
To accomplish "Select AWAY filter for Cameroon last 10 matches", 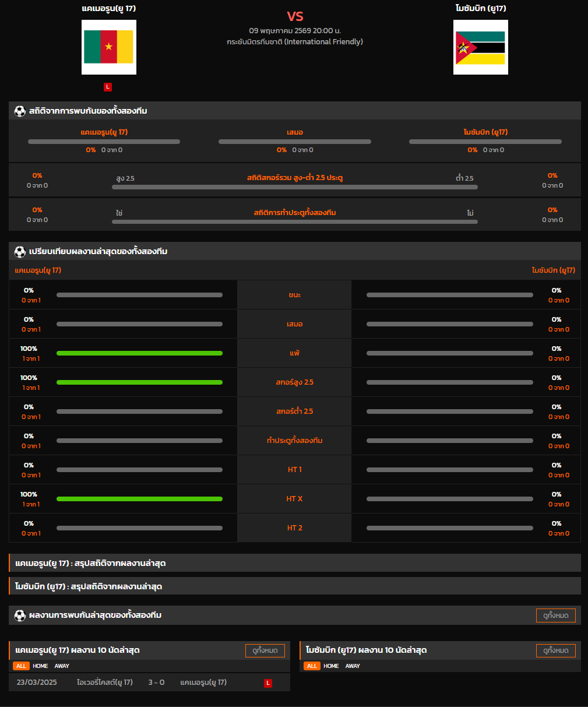I will tap(62, 666).
